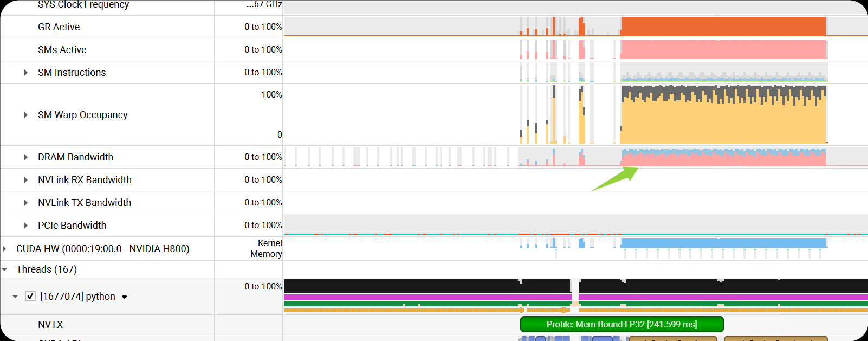Viewport: 868px width, 341px height.
Task: Click the green arrow annotation near DRAM Bandwidth
Action: click(x=615, y=179)
